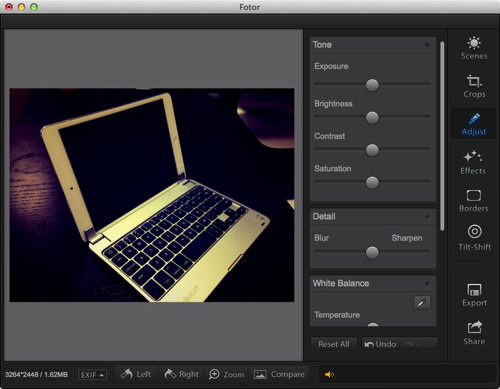Click the Share icon
Screen dimensions: 500x389
(474, 333)
